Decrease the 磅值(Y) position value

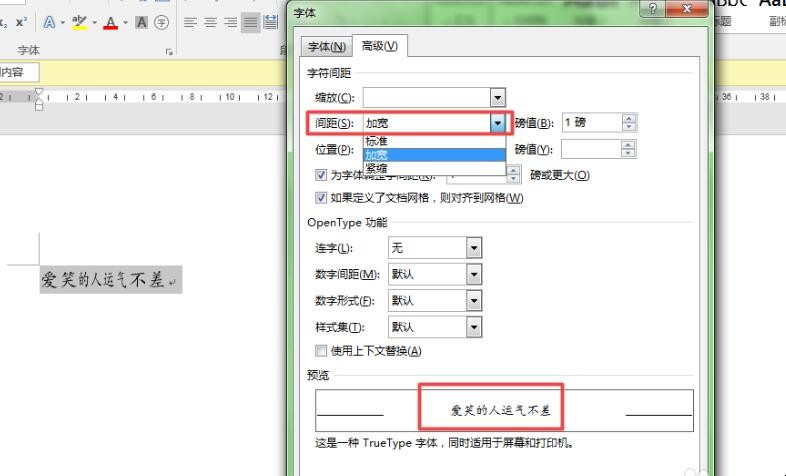(x=628, y=153)
